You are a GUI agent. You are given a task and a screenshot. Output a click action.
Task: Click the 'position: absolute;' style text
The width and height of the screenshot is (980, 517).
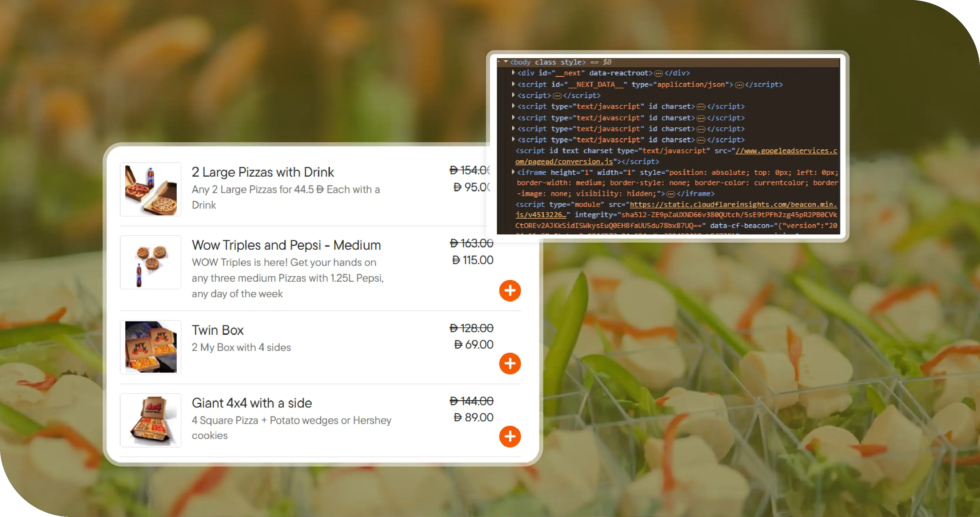[709, 172]
